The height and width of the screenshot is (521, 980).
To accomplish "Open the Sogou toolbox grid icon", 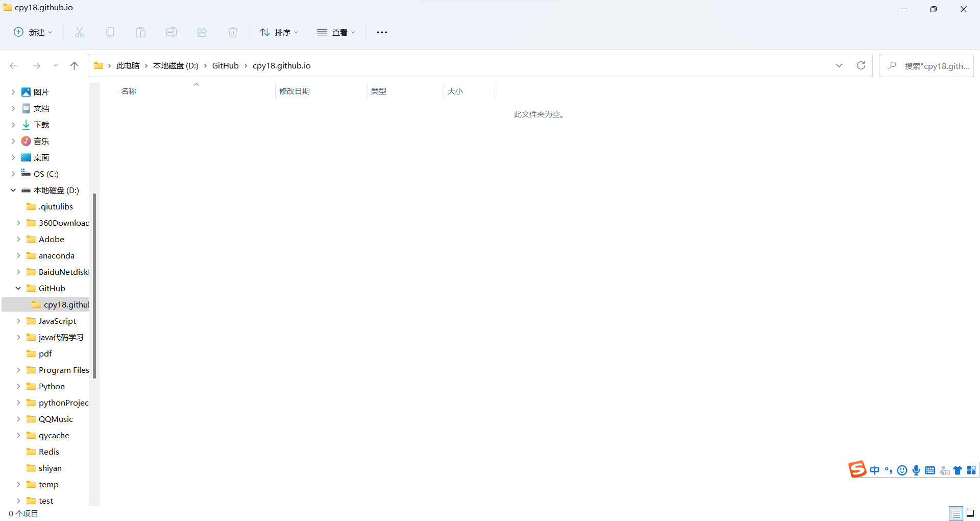I will pos(970,470).
